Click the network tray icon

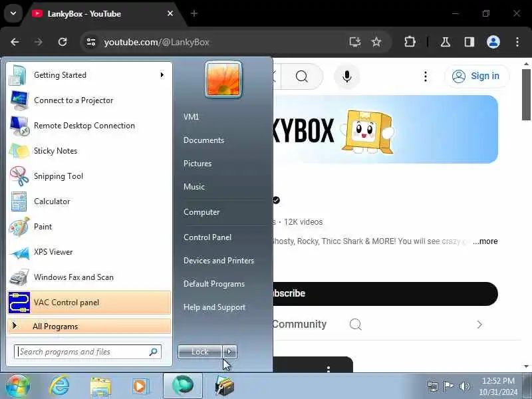tap(433, 386)
